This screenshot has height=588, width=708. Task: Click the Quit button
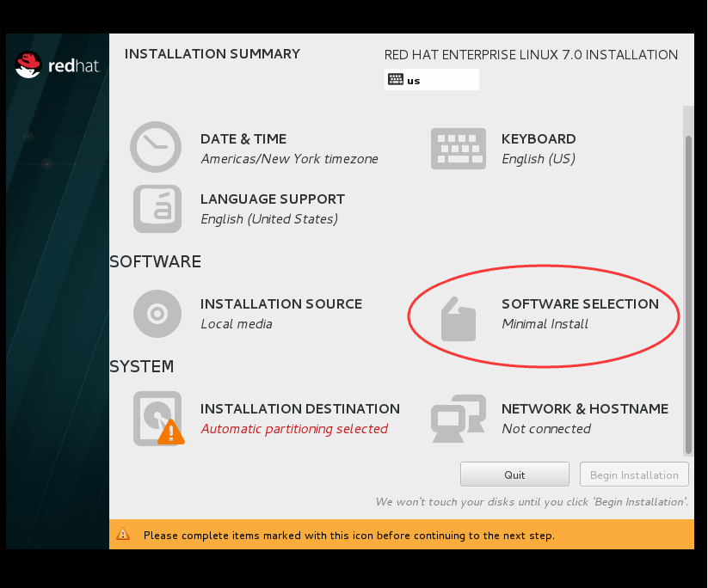(x=514, y=475)
